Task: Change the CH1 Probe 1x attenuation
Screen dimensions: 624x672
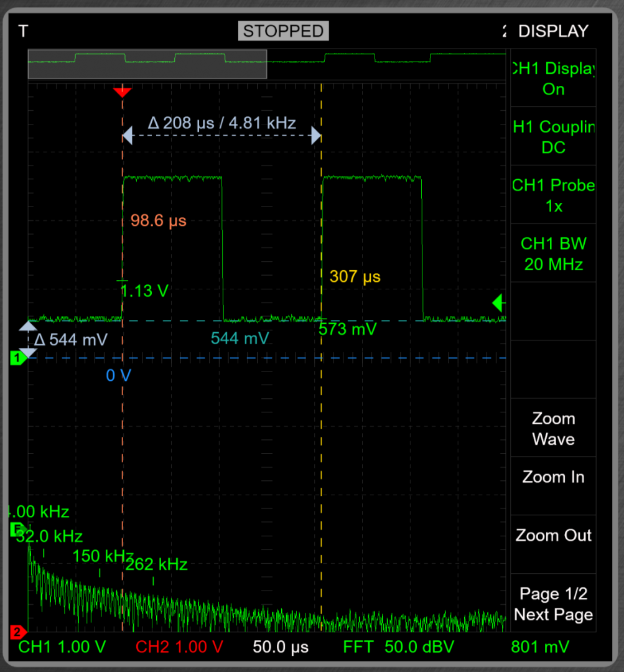Action: 553,195
